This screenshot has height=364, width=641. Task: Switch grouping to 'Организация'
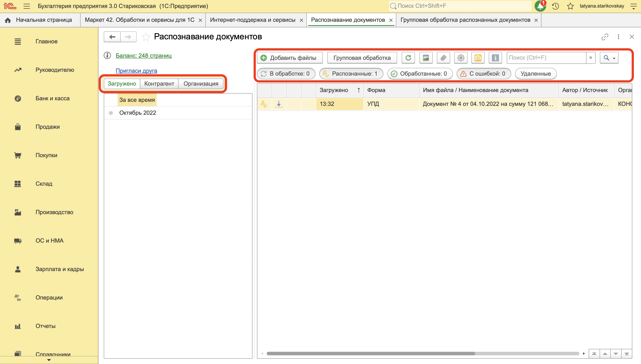(201, 84)
